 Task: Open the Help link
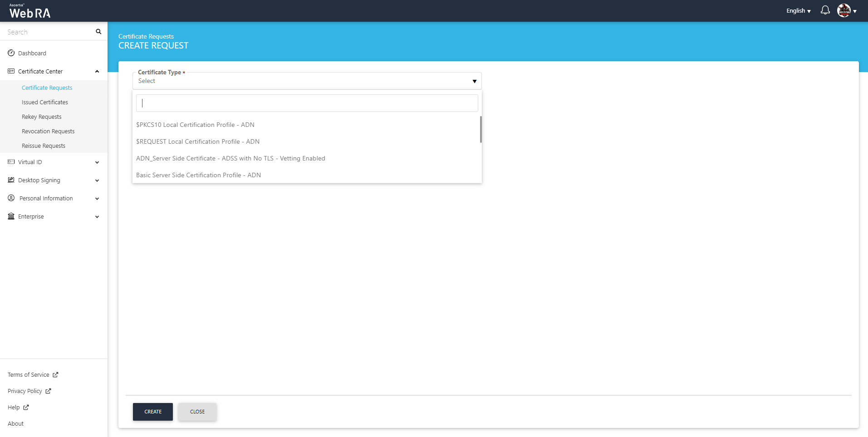coord(14,408)
